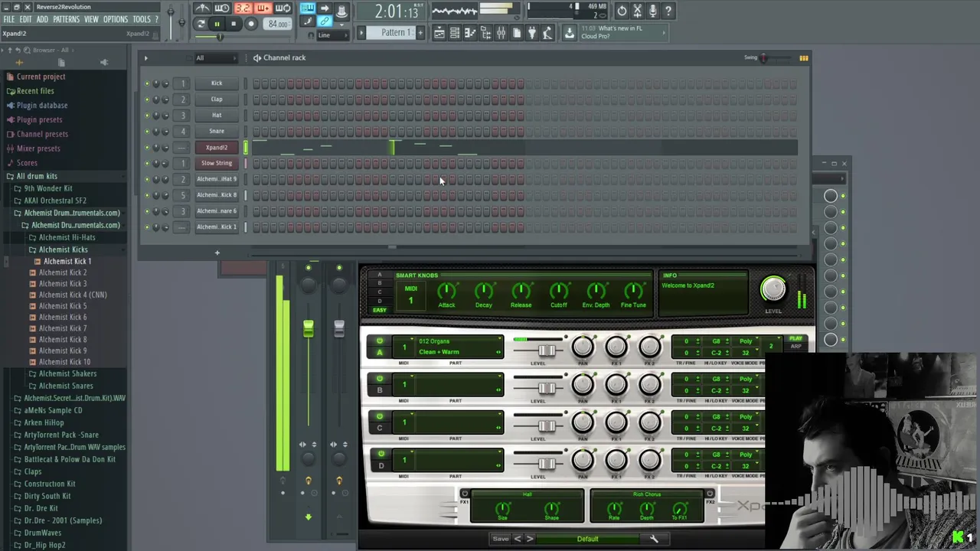Click Save button in Xpand!2 preset bar

501,539
